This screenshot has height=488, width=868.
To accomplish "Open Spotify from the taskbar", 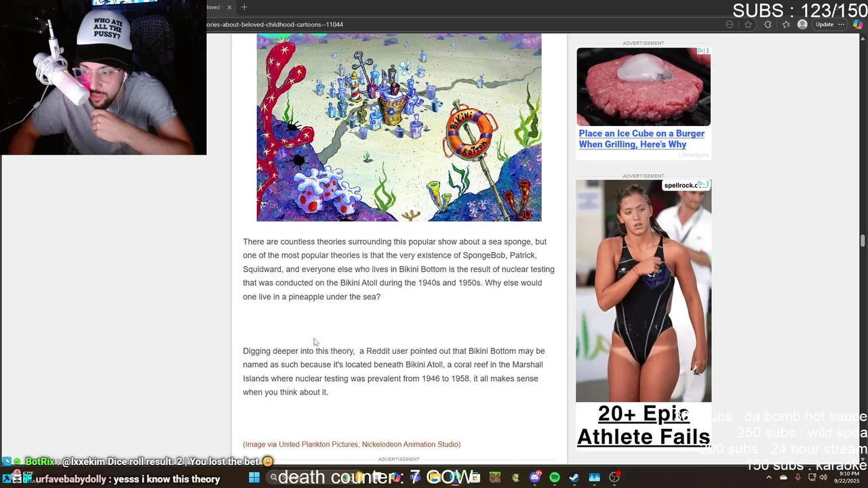I will (x=555, y=478).
